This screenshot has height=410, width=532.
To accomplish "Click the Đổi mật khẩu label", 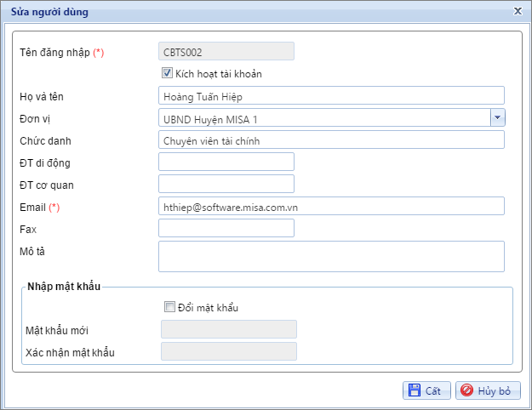I will [x=208, y=308].
